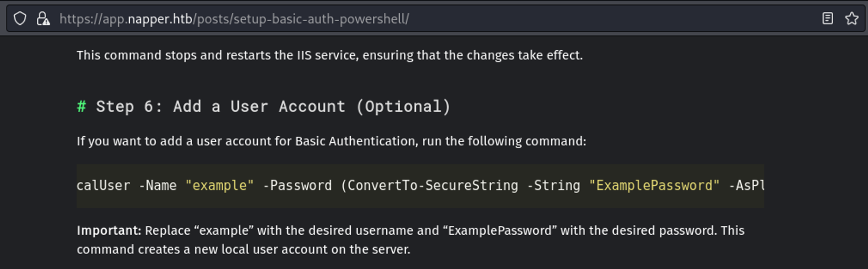868x269 pixels.
Task: Click the "If you want to add" paragraph
Action: coord(331,141)
